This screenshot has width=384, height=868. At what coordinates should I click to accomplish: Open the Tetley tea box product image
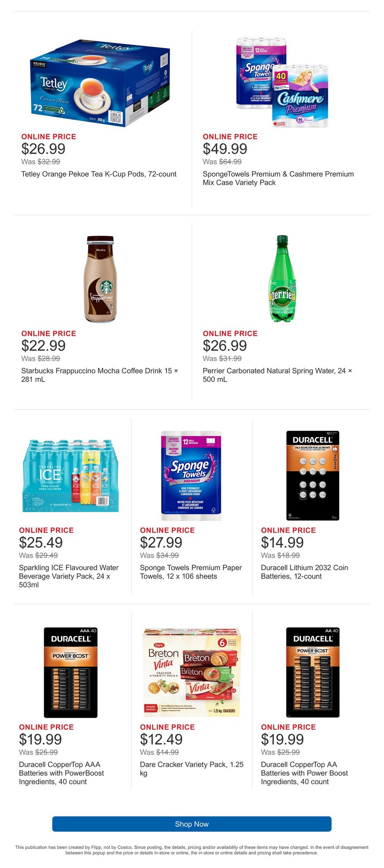tap(100, 83)
